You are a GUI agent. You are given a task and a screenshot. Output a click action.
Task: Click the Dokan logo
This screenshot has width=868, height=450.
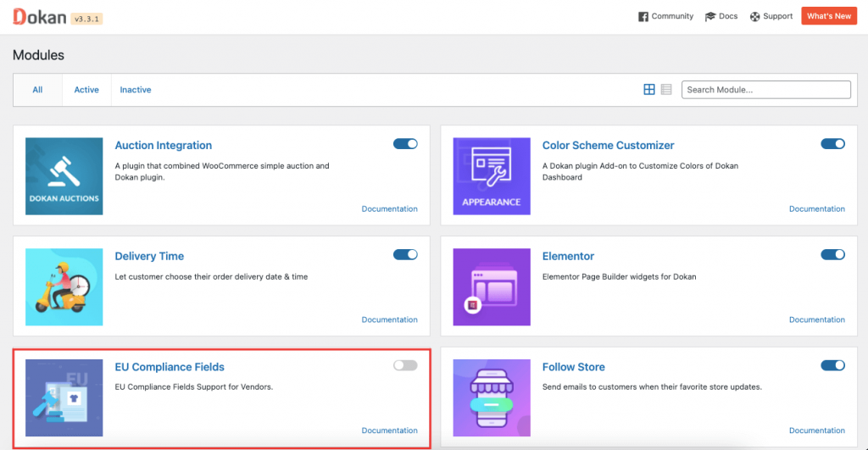coord(39,17)
